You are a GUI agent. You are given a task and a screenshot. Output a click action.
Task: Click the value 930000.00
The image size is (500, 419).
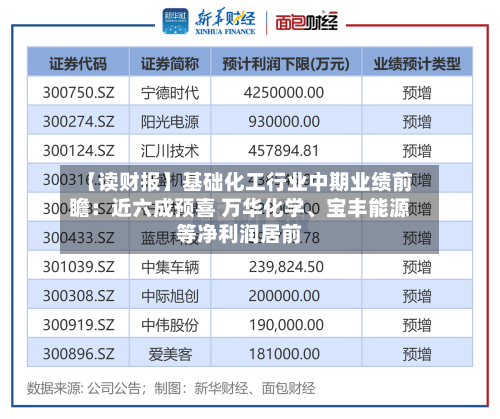click(x=284, y=121)
